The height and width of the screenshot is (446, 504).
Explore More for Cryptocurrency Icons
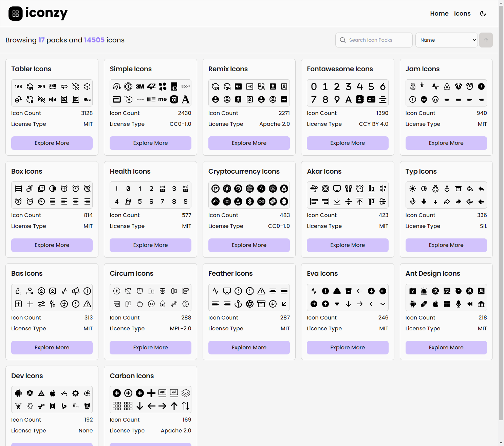click(249, 245)
